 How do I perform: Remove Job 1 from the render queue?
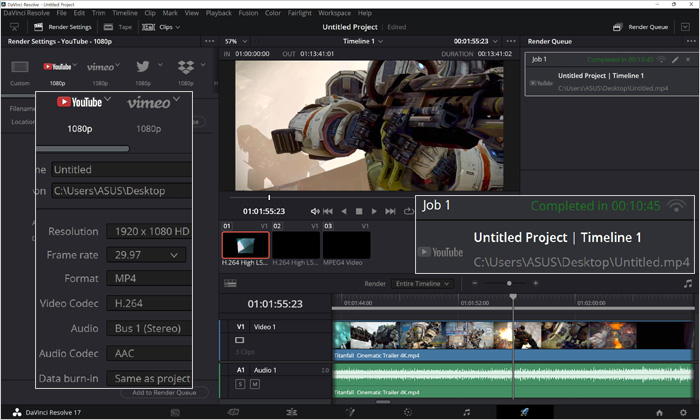688,59
